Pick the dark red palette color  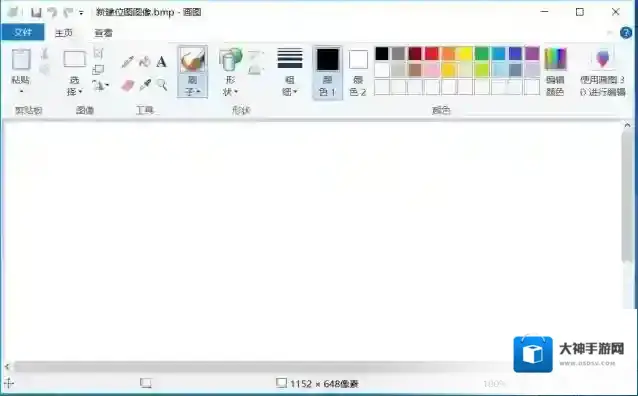[415, 53]
